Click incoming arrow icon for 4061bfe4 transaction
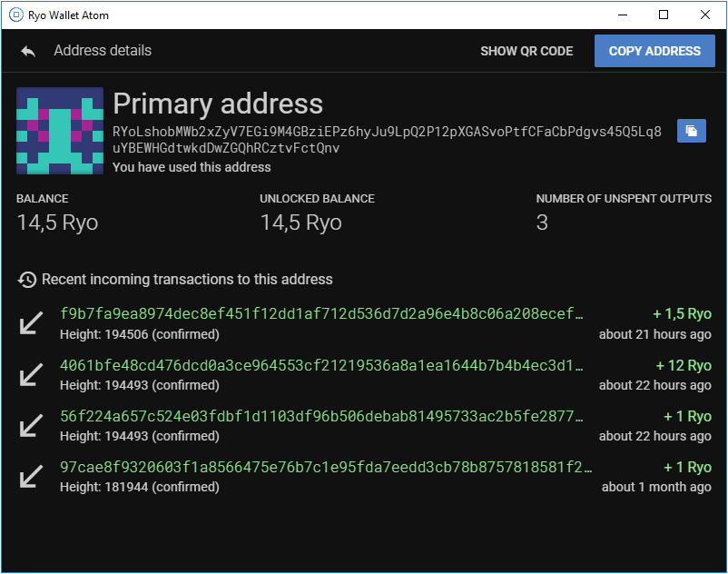Image resolution: width=728 pixels, height=574 pixels. 31,374
